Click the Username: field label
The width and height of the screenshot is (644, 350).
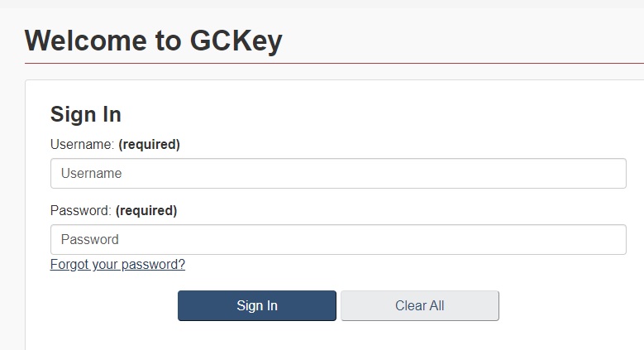[82, 144]
